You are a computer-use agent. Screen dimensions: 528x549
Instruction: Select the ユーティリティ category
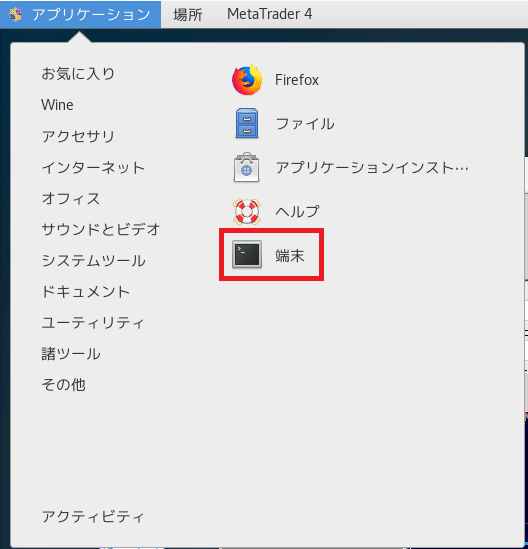[93, 323]
